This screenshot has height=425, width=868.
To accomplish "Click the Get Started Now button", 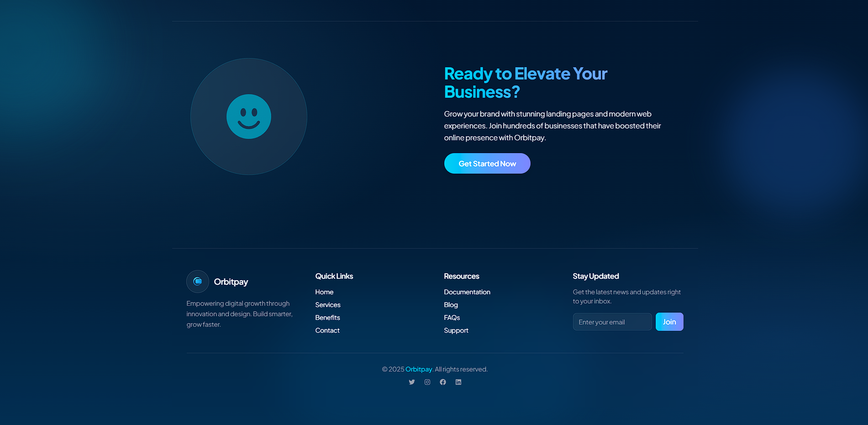I will (x=487, y=163).
